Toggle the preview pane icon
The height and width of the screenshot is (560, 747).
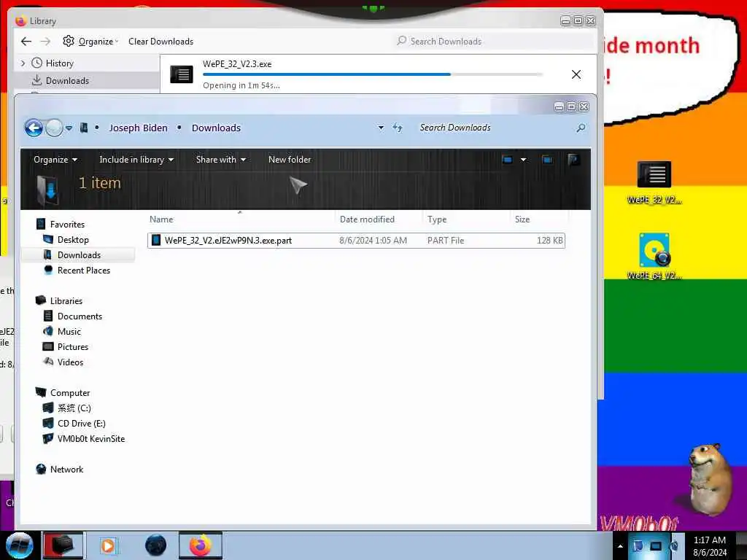tap(547, 160)
